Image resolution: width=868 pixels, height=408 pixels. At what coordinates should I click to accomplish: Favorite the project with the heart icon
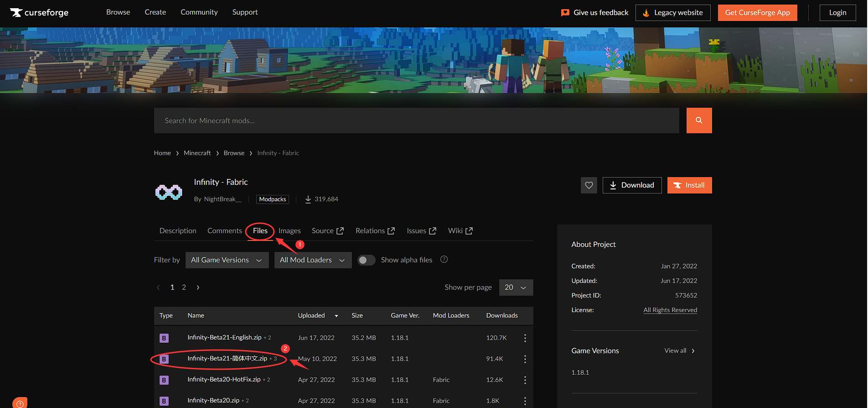click(x=589, y=185)
